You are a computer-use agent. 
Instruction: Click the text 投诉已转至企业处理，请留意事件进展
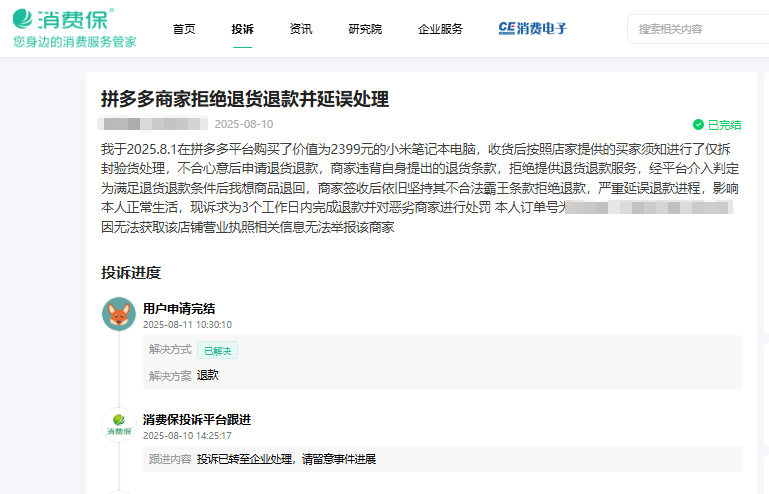(x=286, y=459)
